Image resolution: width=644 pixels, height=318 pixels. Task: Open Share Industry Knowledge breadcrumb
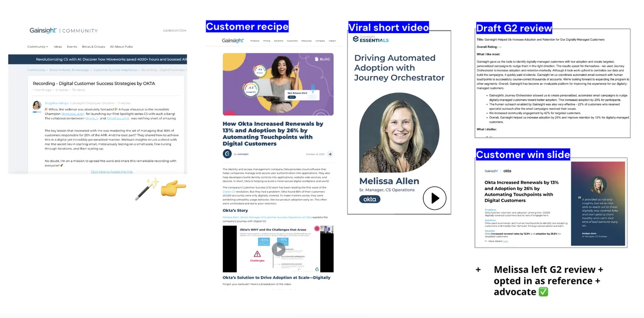pos(69,70)
